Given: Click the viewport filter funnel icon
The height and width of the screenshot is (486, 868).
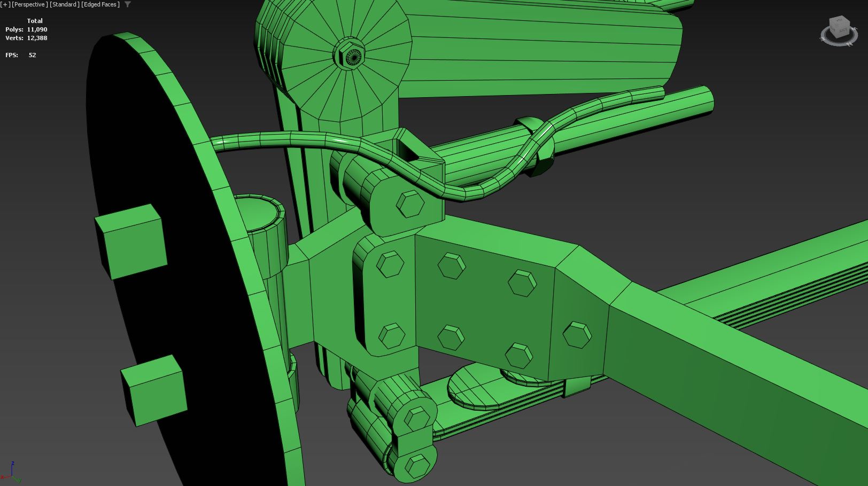Looking at the screenshot, I should coord(128,4).
